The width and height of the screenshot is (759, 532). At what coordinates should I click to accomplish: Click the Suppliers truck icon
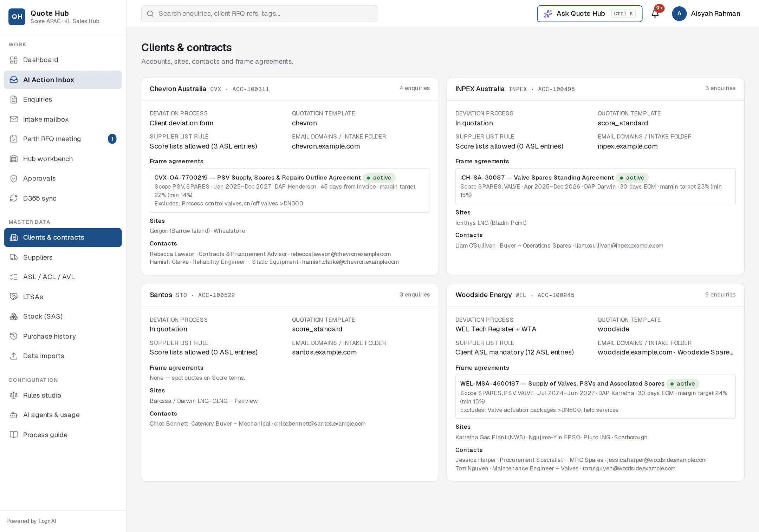tap(14, 257)
